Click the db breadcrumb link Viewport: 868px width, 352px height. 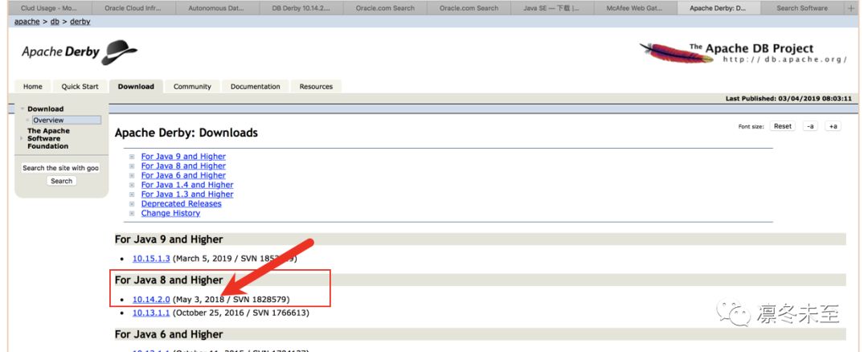(x=55, y=22)
